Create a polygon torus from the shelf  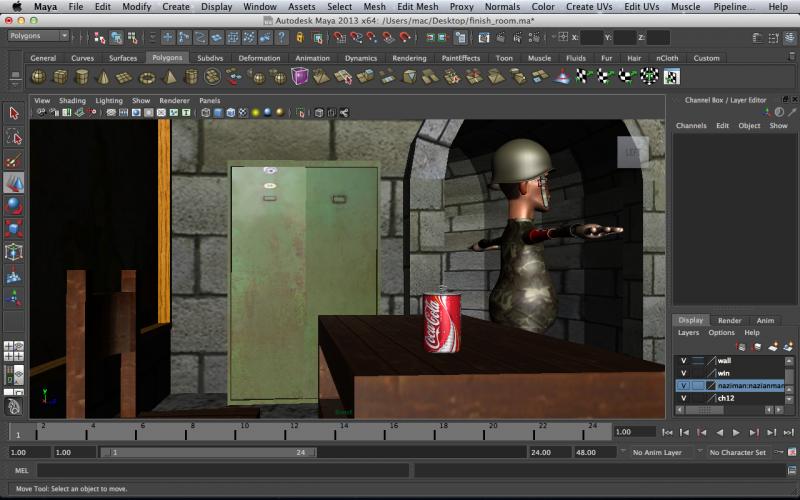pos(147,77)
